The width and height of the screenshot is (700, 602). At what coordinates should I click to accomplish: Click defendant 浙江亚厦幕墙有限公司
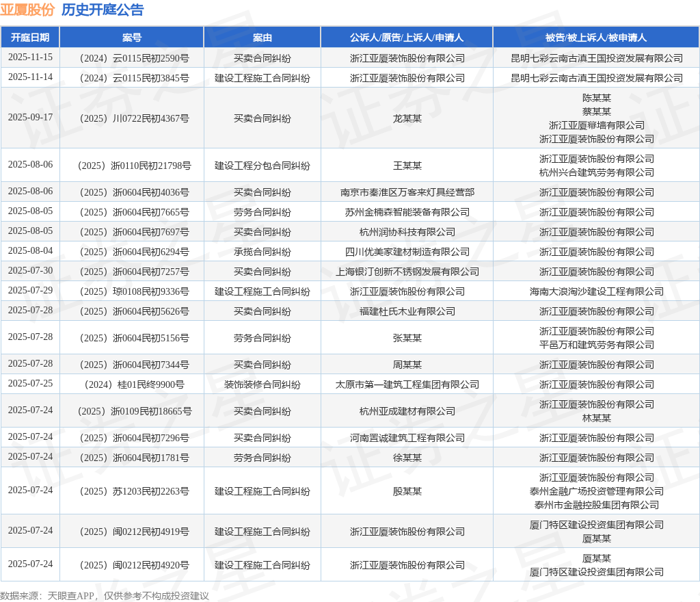pyautogui.click(x=596, y=125)
